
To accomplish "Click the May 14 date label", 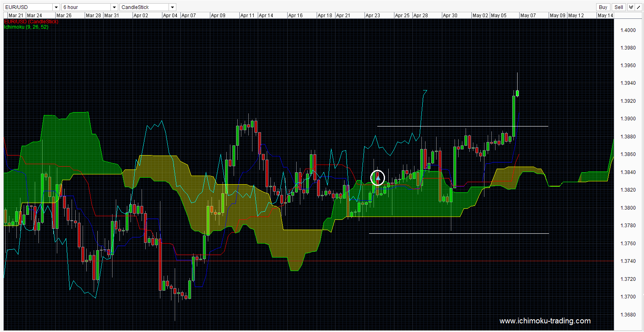I will pyautogui.click(x=606, y=15).
